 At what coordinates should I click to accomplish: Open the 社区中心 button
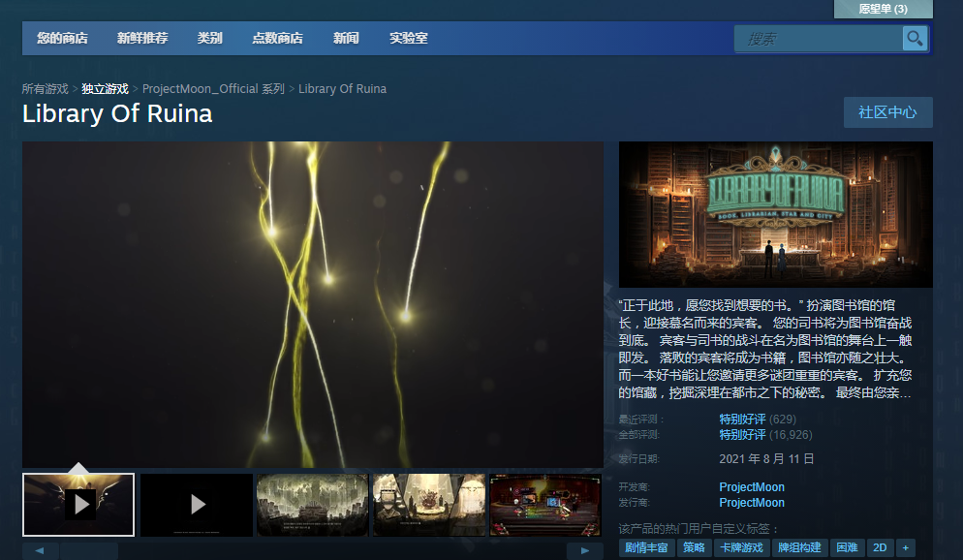tap(887, 112)
